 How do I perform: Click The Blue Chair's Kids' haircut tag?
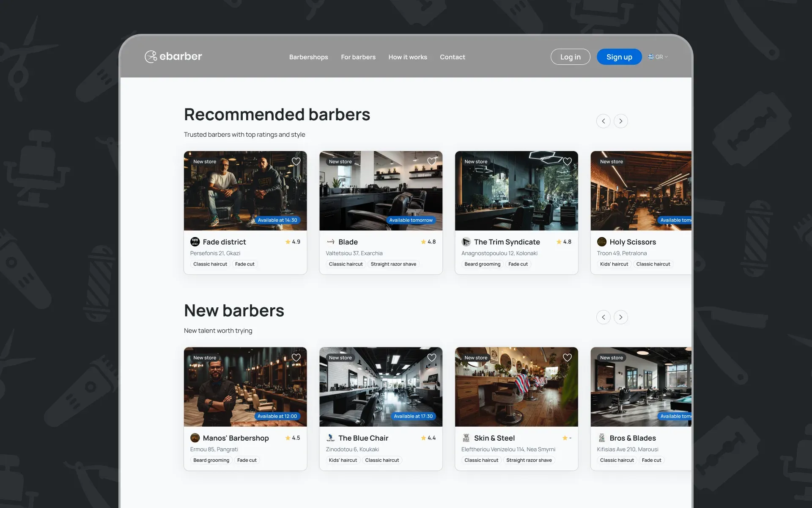[x=343, y=460]
